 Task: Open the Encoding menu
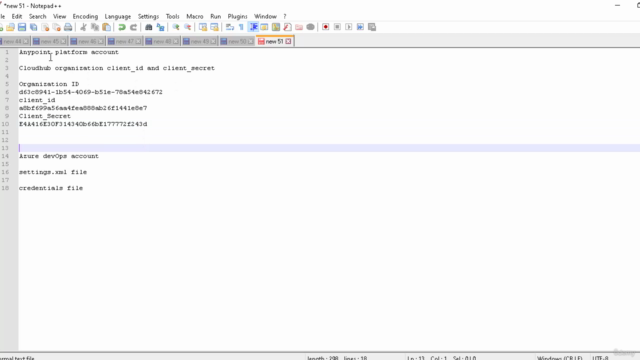pos(85,16)
